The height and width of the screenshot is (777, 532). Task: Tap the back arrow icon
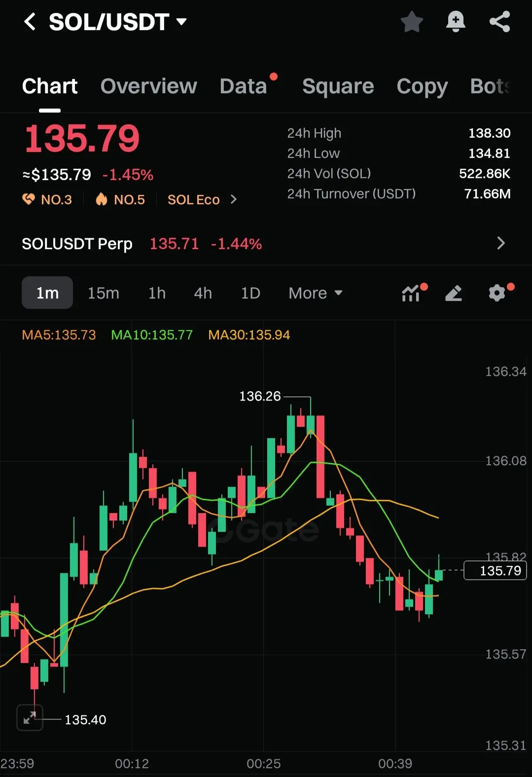[30, 22]
